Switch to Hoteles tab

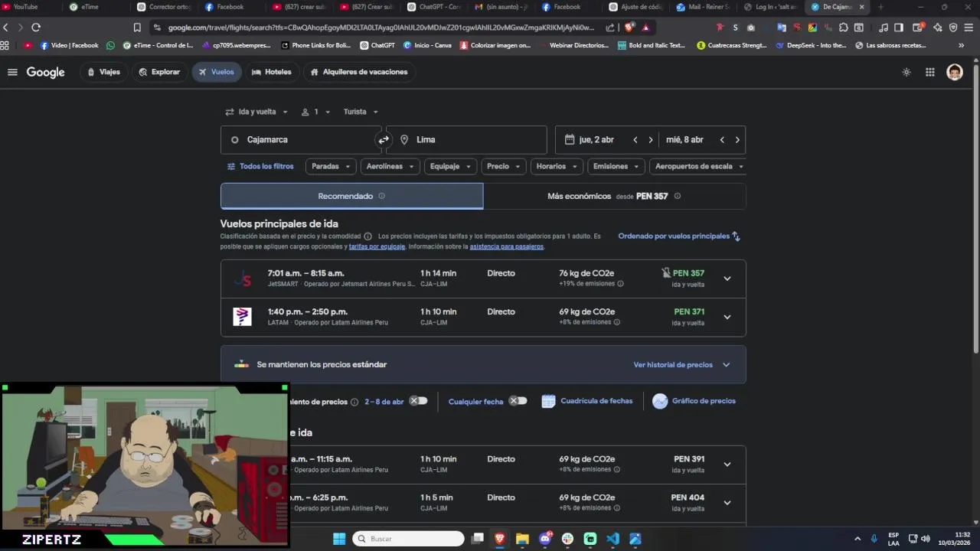(x=271, y=72)
